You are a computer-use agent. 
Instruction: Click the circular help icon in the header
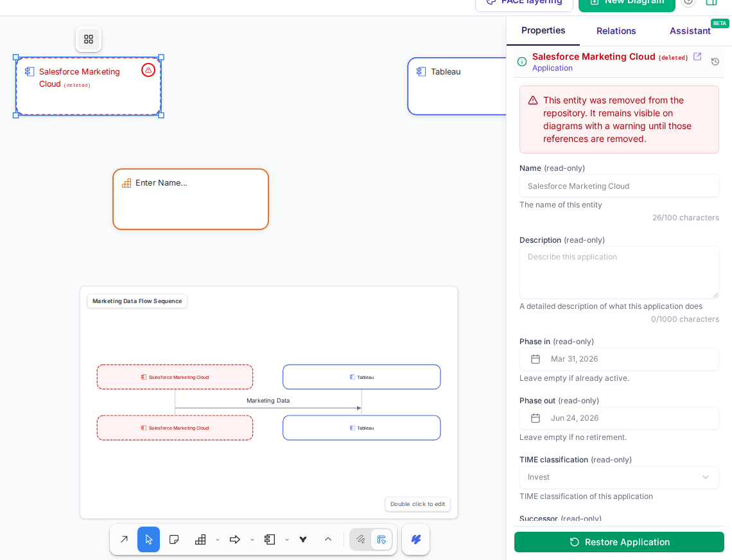click(x=688, y=2)
